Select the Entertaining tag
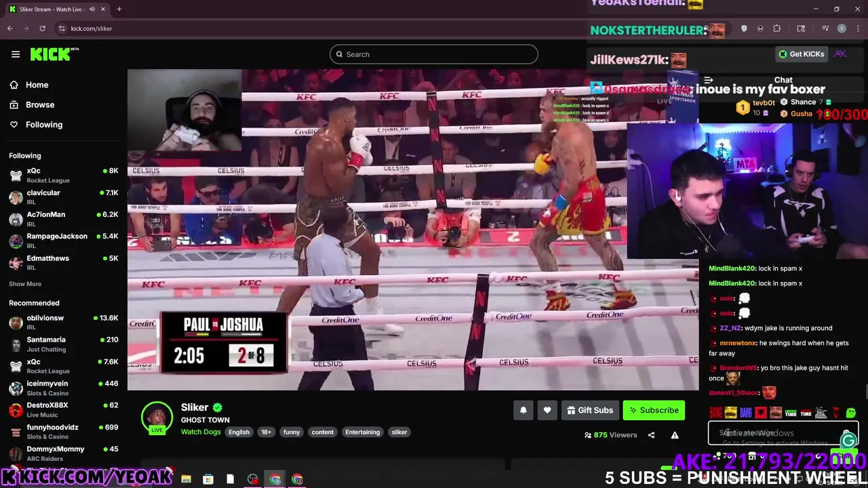The image size is (868, 488). pyautogui.click(x=362, y=432)
